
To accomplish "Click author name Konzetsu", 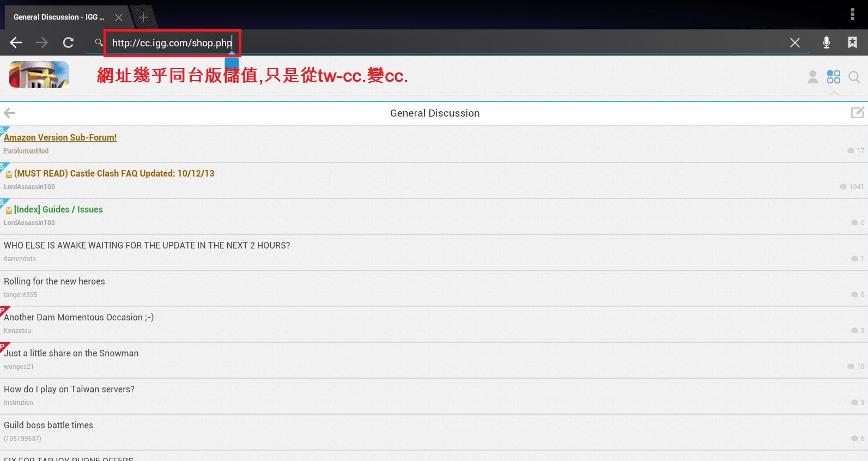I will [17, 331].
